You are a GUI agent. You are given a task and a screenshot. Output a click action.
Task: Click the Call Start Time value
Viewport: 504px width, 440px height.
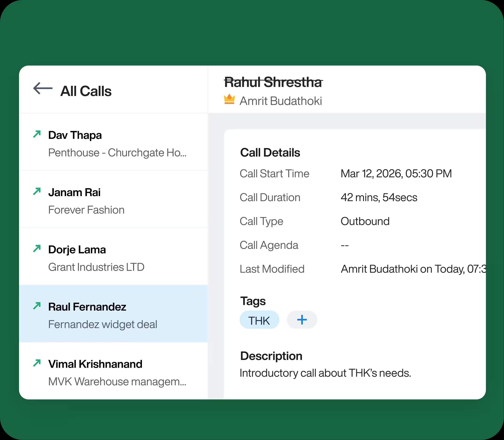(396, 174)
